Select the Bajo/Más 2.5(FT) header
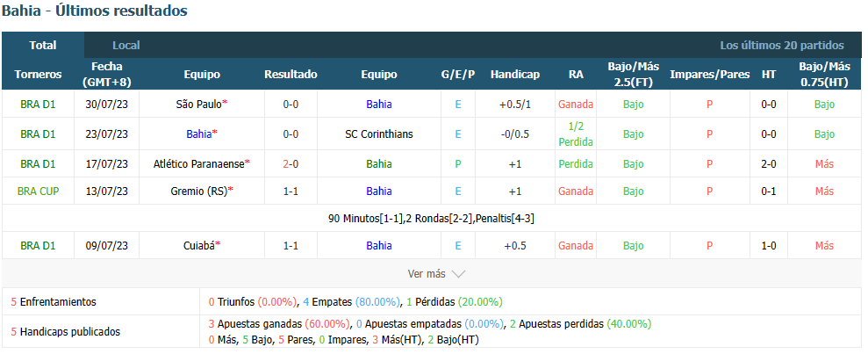Screen dimensions: 868x354 (634, 75)
